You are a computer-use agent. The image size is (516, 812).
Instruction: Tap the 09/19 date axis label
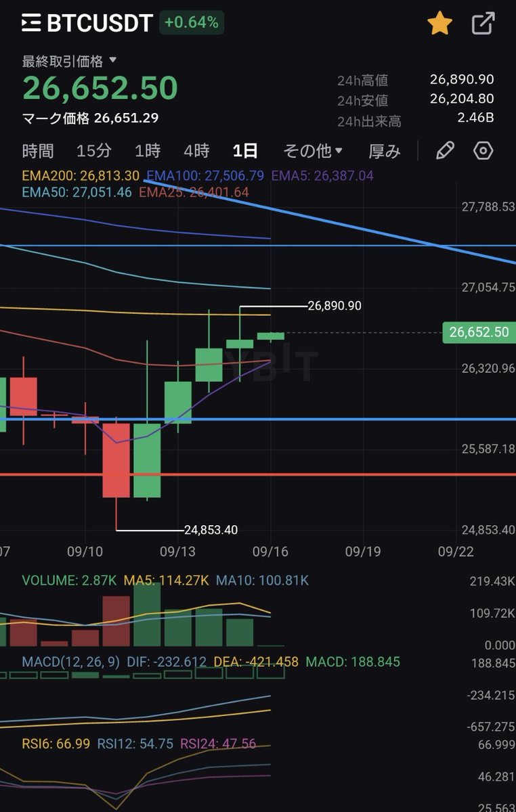tap(362, 551)
